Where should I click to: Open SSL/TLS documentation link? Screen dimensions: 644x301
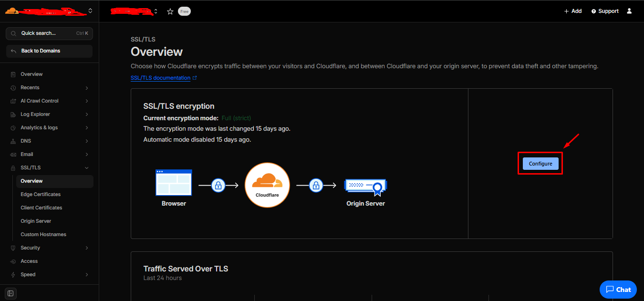(161, 78)
